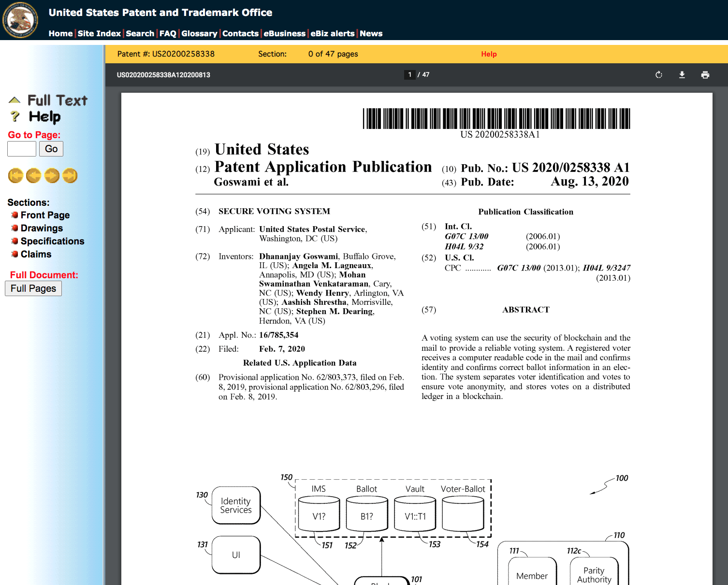Click the question mark Help icon
The image size is (728, 585).
coord(15,116)
